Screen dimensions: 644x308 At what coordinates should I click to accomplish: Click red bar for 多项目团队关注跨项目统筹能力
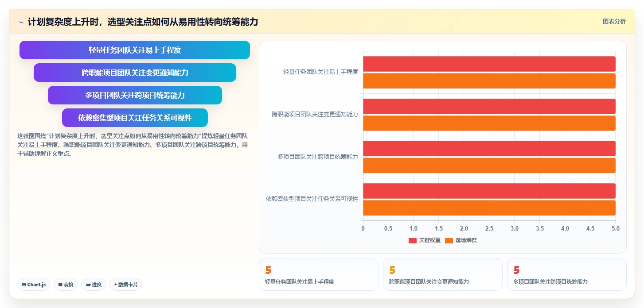tap(489, 149)
